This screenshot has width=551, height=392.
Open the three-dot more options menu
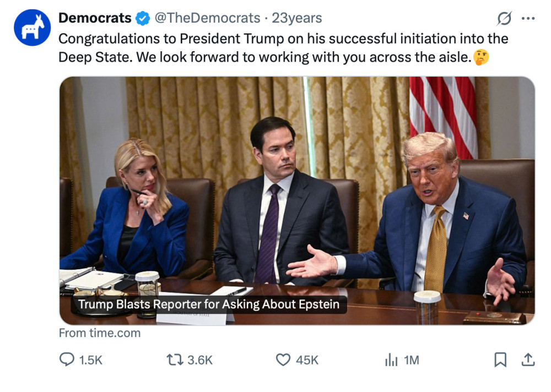pos(528,18)
